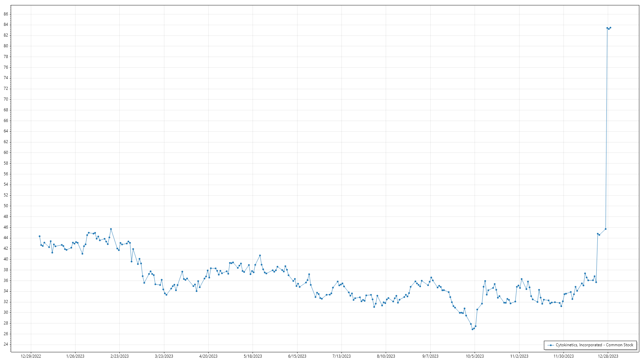Click the lowest data point in early October
644x362 pixels.
[472, 329]
